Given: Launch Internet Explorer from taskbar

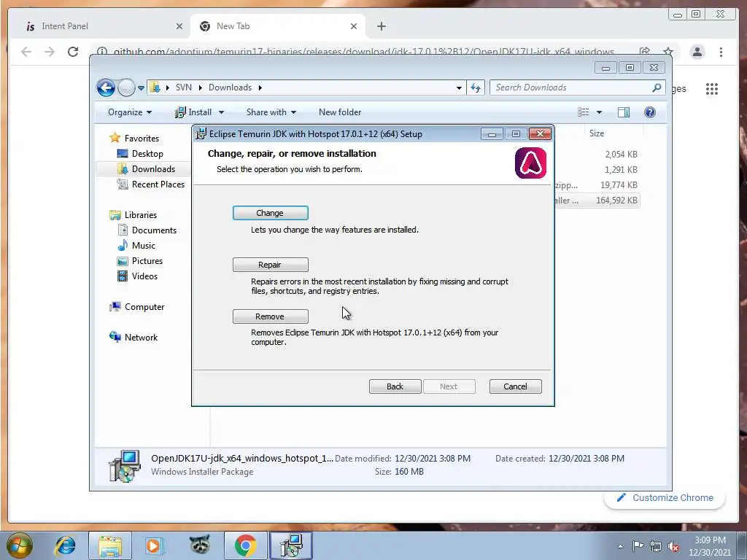Looking at the screenshot, I should [66, 545].
